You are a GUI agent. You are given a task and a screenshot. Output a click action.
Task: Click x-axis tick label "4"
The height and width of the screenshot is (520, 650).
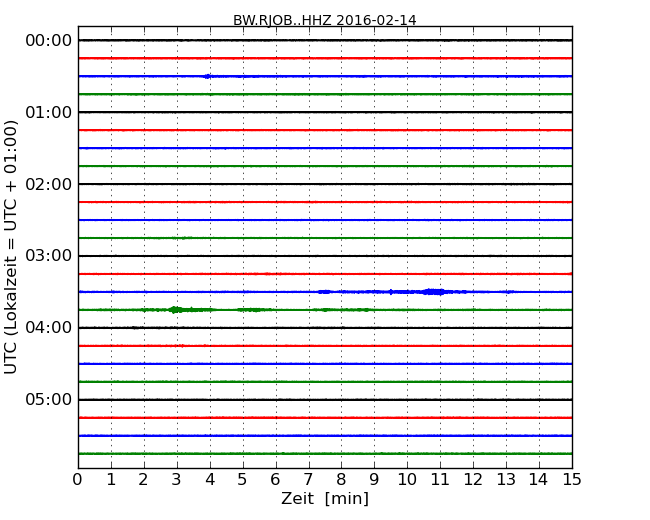coord(210,479)
